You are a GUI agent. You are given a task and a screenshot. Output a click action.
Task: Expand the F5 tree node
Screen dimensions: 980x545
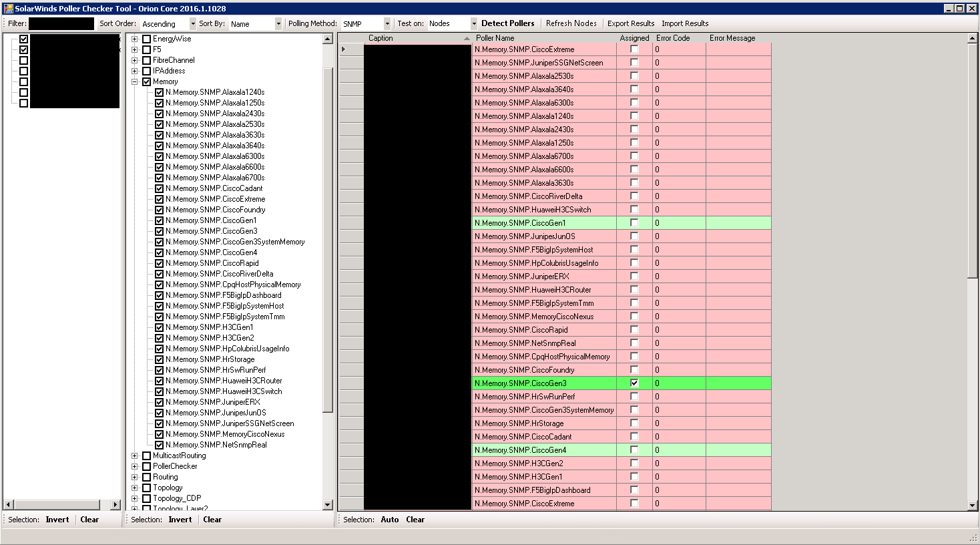click(135, 49)
